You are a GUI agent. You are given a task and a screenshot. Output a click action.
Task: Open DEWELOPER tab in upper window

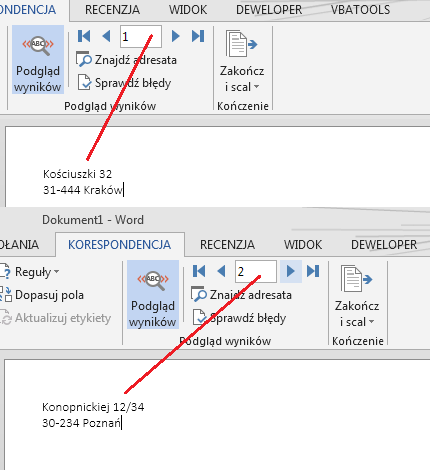269,10
